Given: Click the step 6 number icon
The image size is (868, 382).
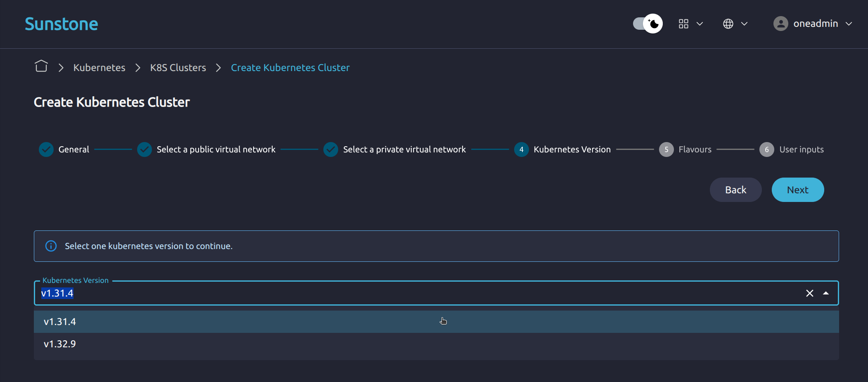Looking at the screenshot, I should point(767,149).
